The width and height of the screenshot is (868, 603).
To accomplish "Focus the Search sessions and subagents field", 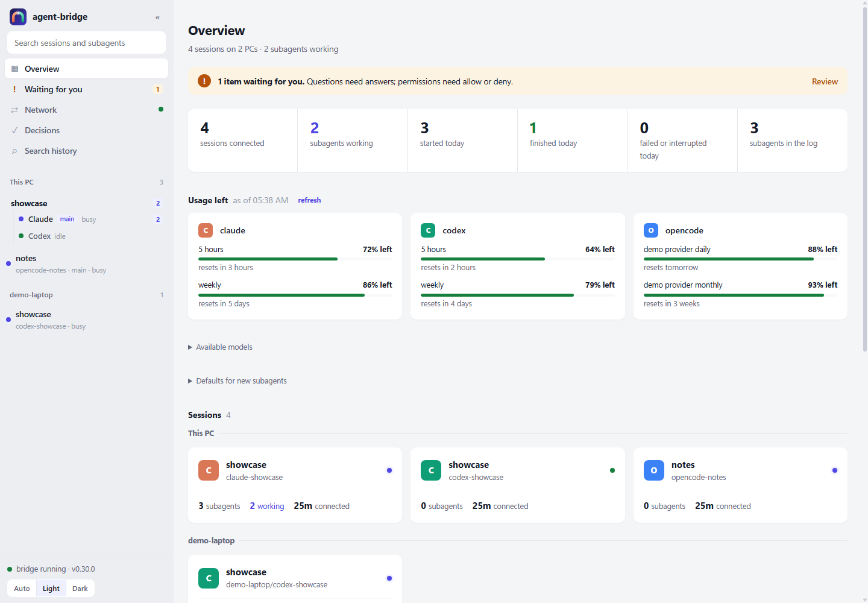I will point(86,43).
